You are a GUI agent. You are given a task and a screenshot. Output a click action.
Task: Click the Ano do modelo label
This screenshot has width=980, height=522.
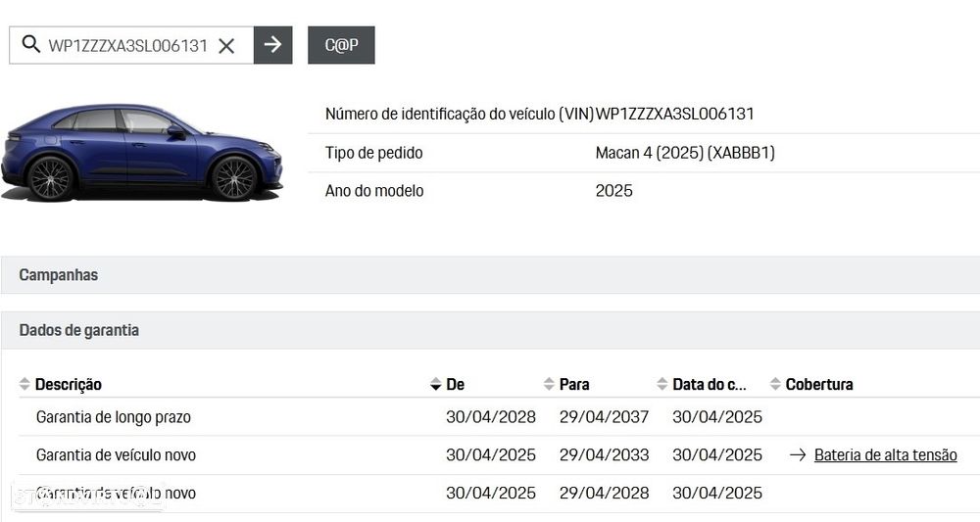[x=374, y=191]
